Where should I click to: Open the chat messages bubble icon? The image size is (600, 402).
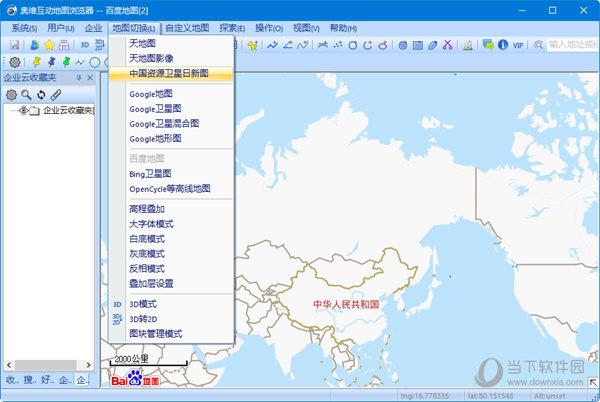click(488, 44)
